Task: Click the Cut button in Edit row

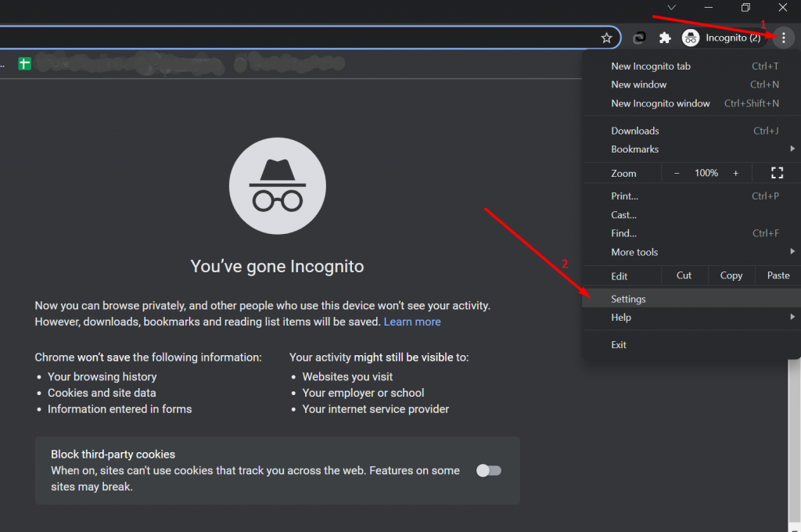Action: click(x=684, y=275)
